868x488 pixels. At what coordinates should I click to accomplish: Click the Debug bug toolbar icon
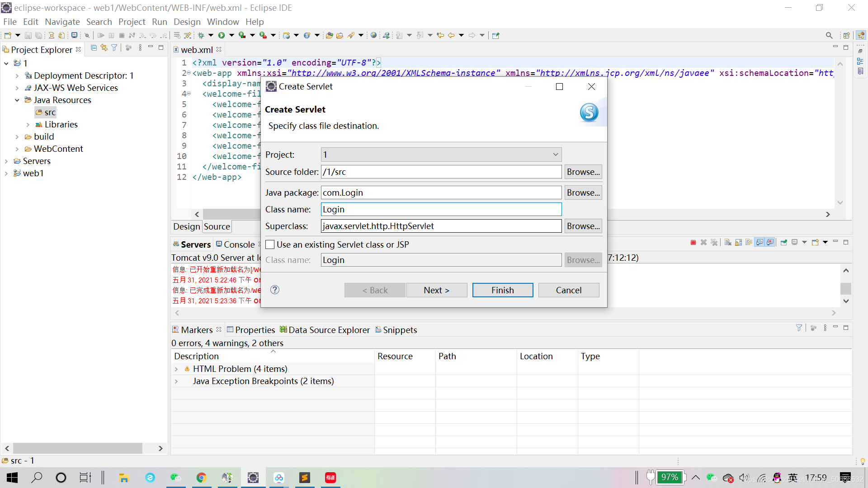201,35
